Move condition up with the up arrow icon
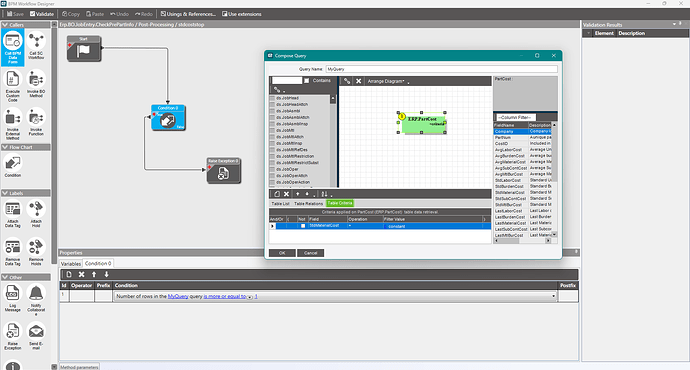 click(x=94, y=274)
